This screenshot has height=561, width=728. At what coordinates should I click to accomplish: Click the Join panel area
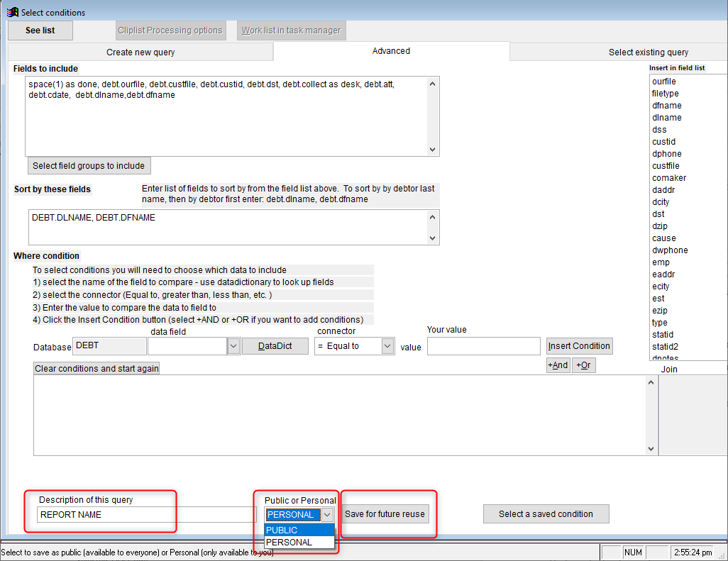click(x=693, y=416)
